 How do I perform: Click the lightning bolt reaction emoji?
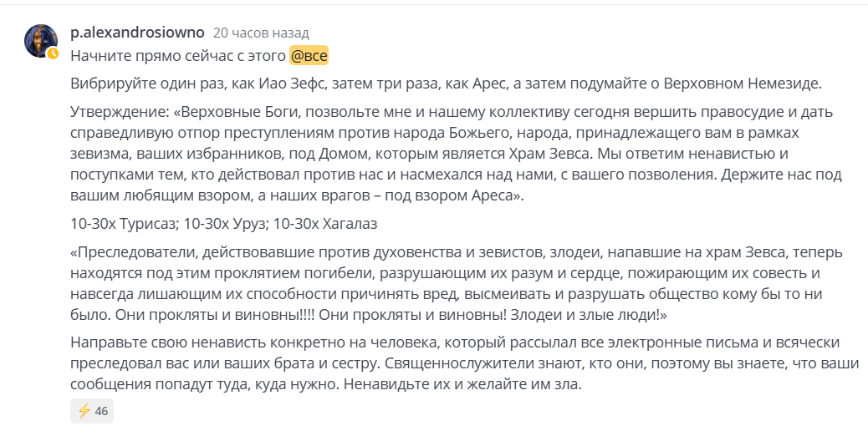coord(84,410)
